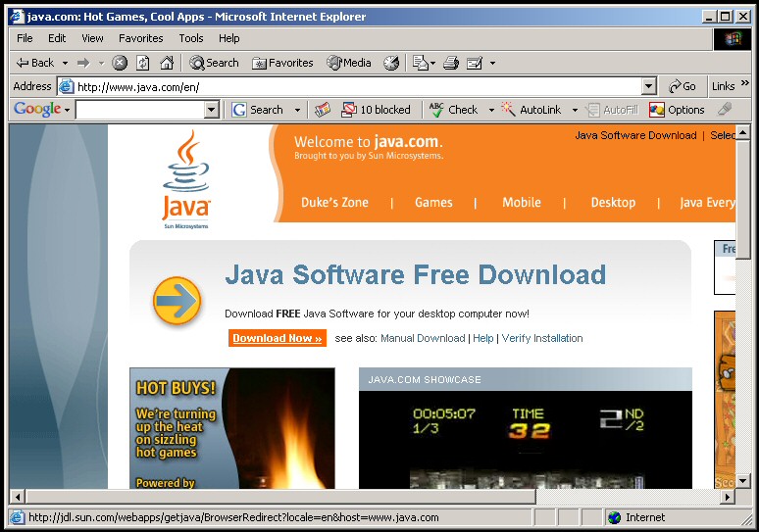Click Java Software Download top link
The width and height of the screenshot is (759, 532).
pyautogui.click(x=635, y=135)
